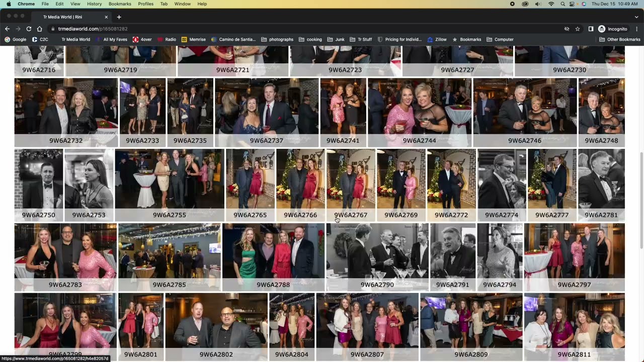Open photo thumbnail 9W6A2750
The height and width of the screenshot is (362, 644).
tap(39, 185)
